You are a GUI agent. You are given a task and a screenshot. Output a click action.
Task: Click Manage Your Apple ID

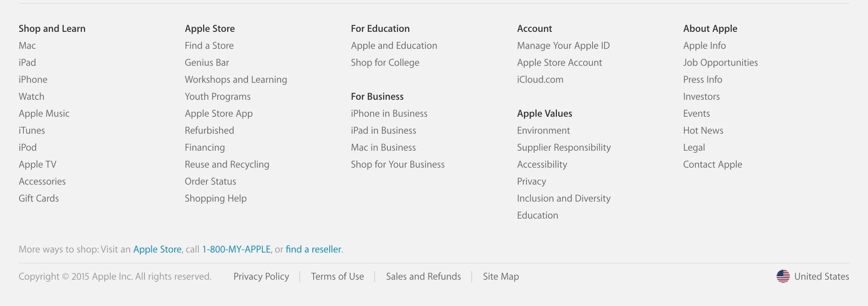pyautogui.click(x=563, y=46)
